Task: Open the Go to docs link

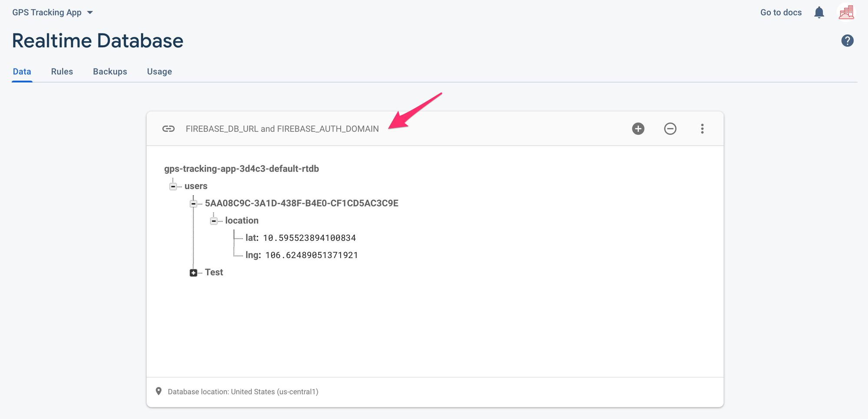Action: tap(780, 12)
